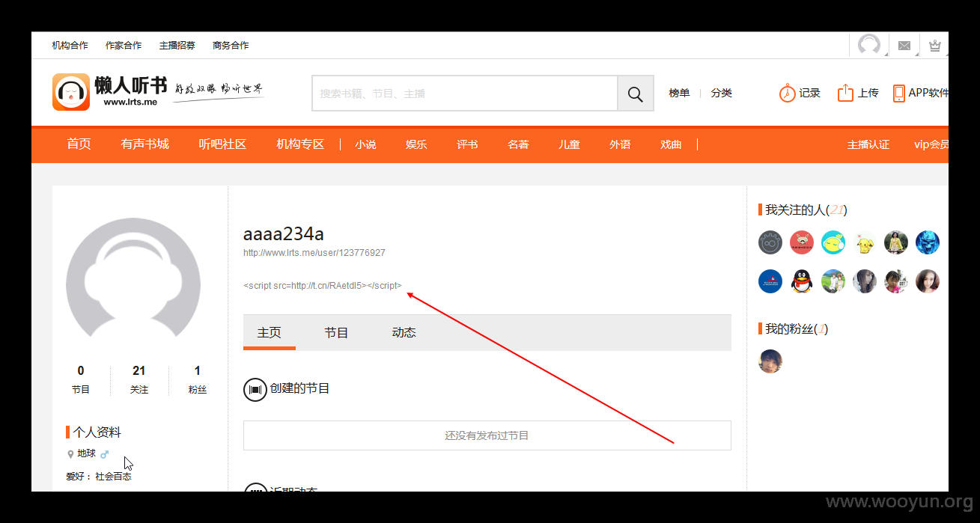Click the script tag signature text
Image resolution: width=980 pixels, height=523 pixels.
click(x=323, y=285)
